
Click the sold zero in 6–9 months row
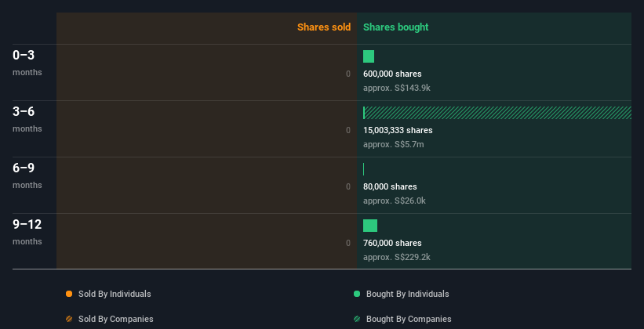click(x=348, y=186)
